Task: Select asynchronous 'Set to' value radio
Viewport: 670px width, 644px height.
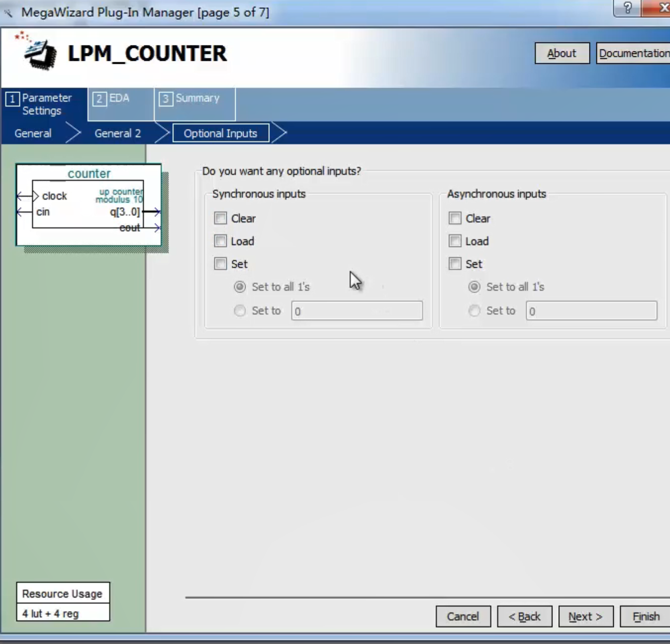Action: pyautogui.click(x=474, y=310)
